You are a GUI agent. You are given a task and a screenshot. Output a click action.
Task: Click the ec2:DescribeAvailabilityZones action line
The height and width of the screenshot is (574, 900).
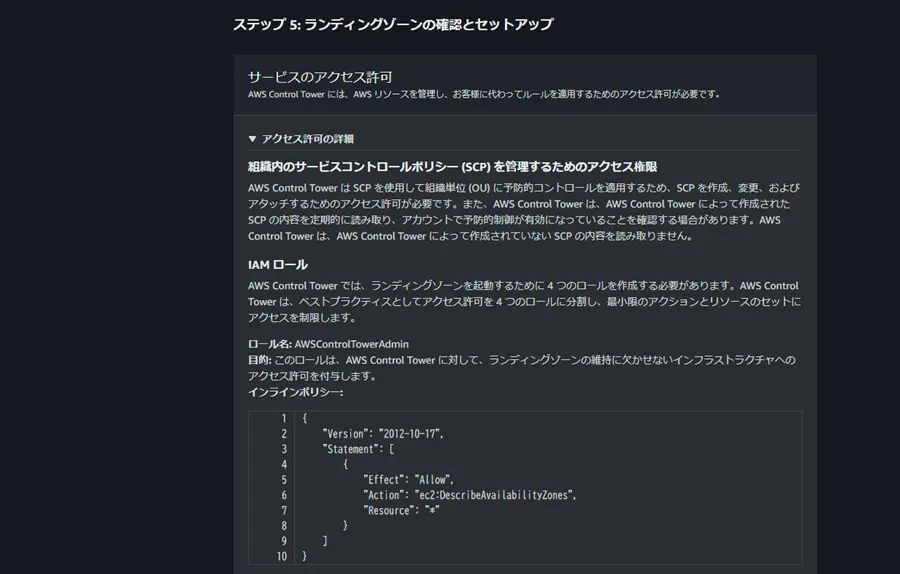click(x=469, y=495)
